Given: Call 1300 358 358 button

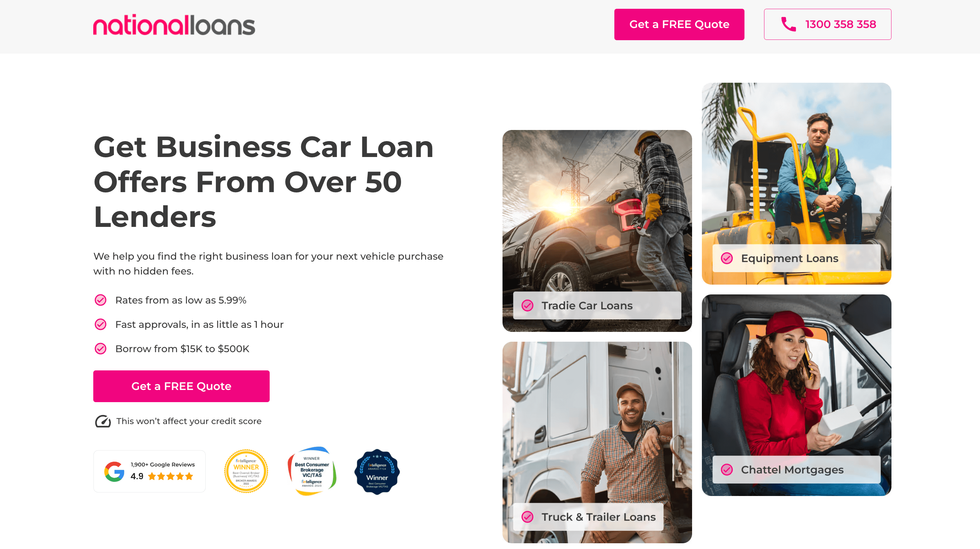Looking at the screenshot, I should pyautogui.click(x=828, y=24).
